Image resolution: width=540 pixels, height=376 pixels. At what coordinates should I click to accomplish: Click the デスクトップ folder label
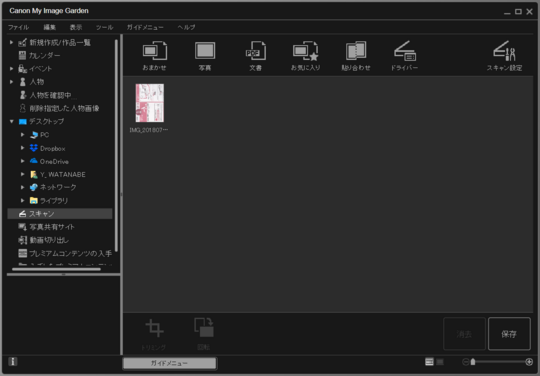[46, 122]
